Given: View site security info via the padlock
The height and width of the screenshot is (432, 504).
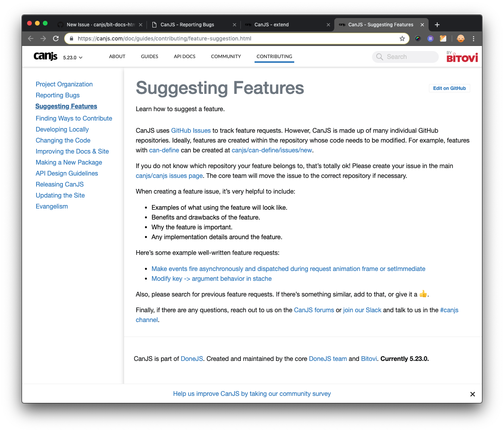Looking at the screenshot, I should pos(71,38).
